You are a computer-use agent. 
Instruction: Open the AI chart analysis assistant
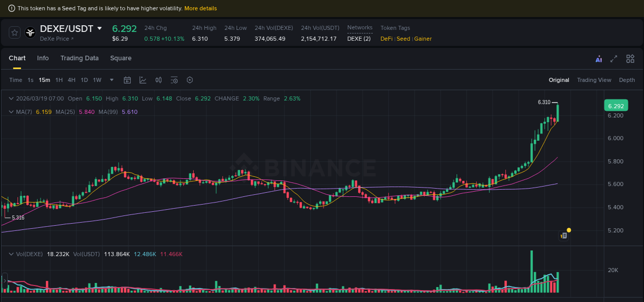(x=599, y=59)
